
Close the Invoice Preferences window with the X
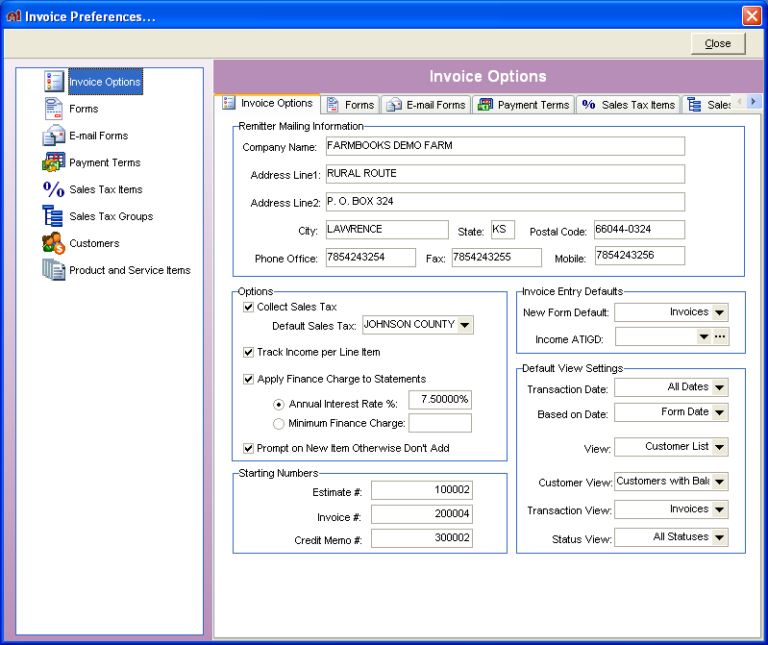pos(751,16)
